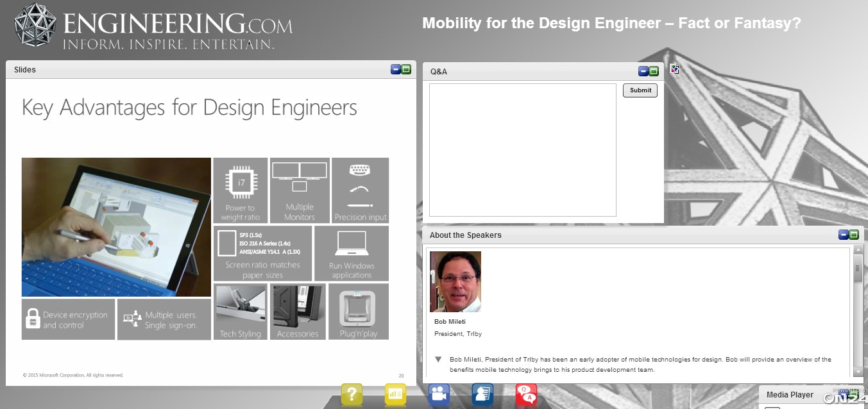Click the Surface tablet photo in slide

[x=116, y=227]
